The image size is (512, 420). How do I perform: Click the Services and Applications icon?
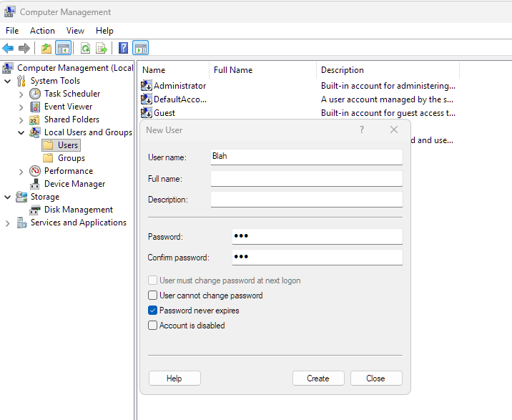21,223
